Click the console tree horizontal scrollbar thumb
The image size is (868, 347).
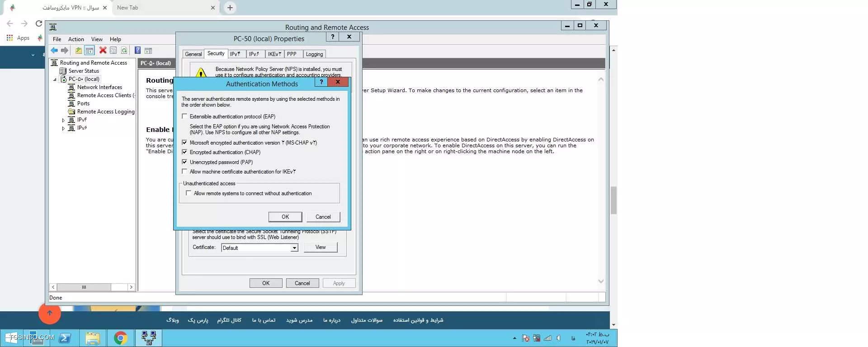[84, 287]
